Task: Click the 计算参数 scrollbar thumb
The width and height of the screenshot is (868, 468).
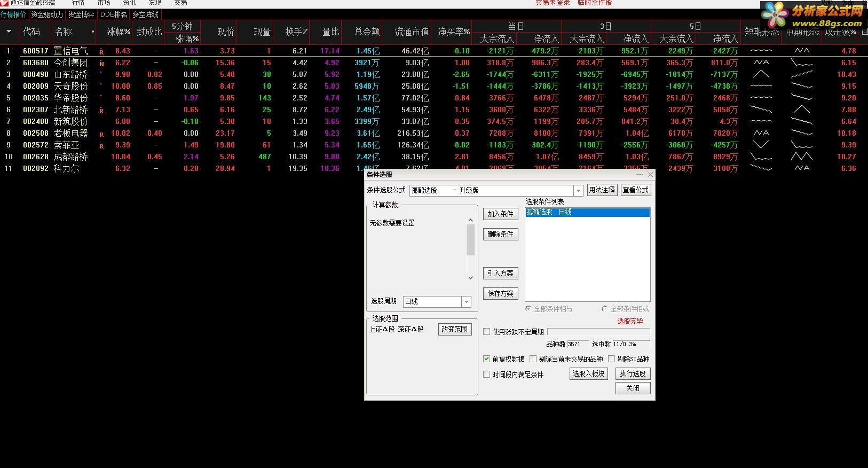Action: (470, 240)
